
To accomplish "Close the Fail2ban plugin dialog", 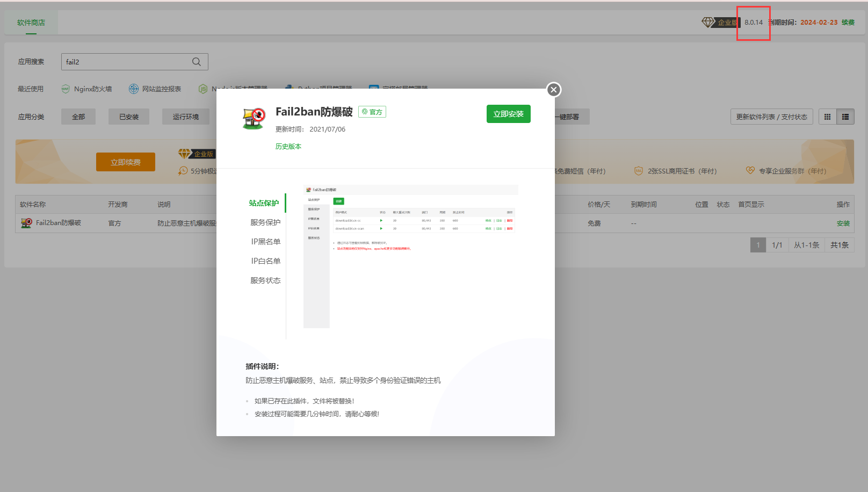I will click(554, 90).
